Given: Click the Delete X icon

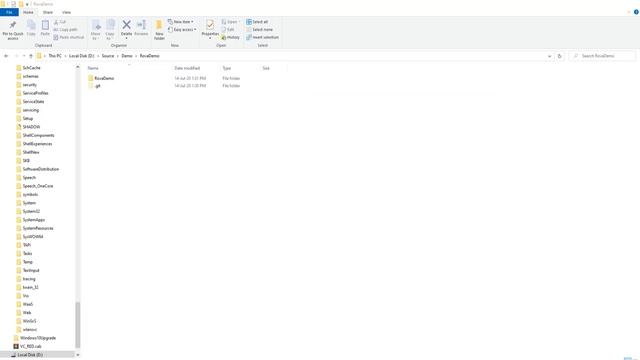Looking at the screenshot, I should point(127,25).
